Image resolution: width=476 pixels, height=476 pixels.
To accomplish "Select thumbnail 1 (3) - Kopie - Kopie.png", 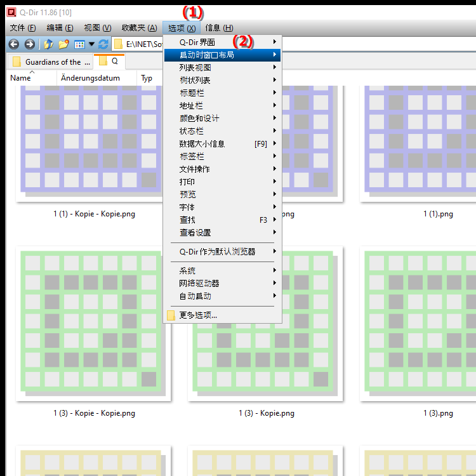I will pos(93,324).
